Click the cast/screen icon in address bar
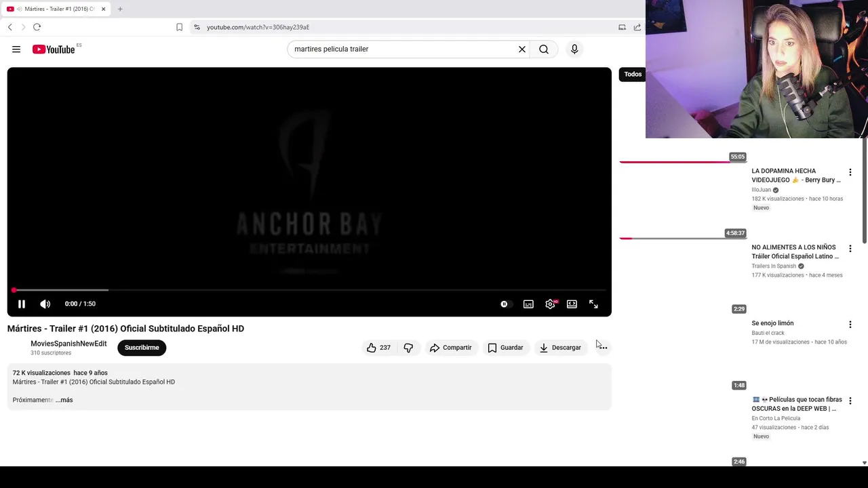868x488 pixels. click(622, 27)
